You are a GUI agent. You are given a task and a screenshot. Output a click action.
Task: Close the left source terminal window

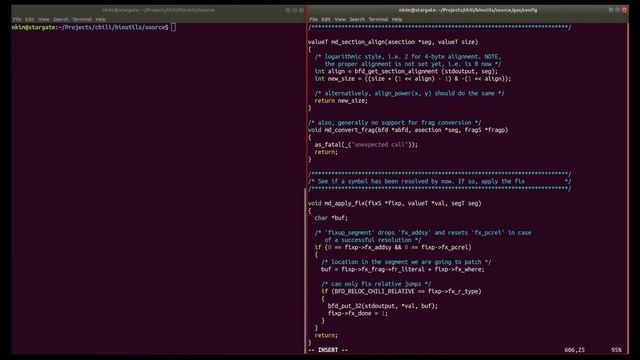pos(301,10)
